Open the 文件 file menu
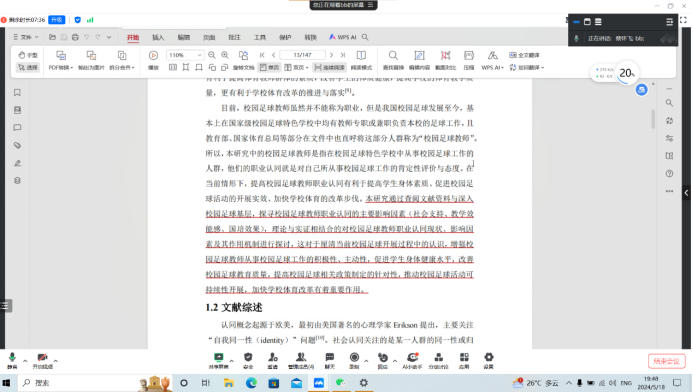This screenshot has width=693, height=392. 26,37
